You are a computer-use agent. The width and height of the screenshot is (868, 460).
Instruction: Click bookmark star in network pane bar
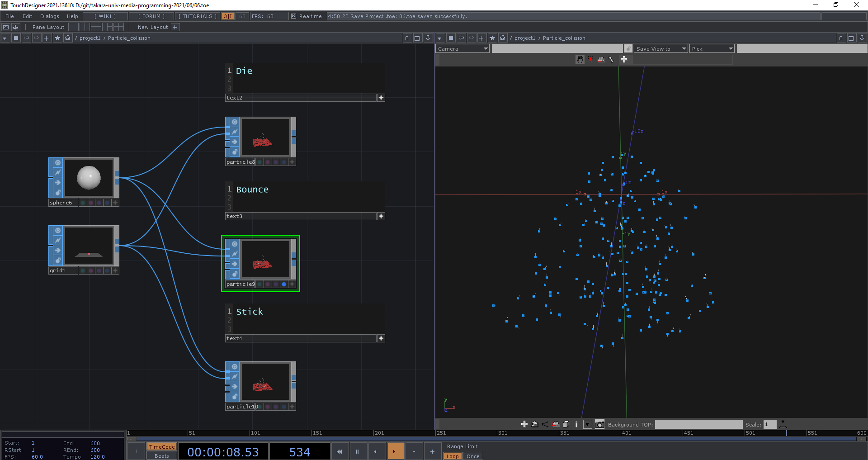coord(57,38)
